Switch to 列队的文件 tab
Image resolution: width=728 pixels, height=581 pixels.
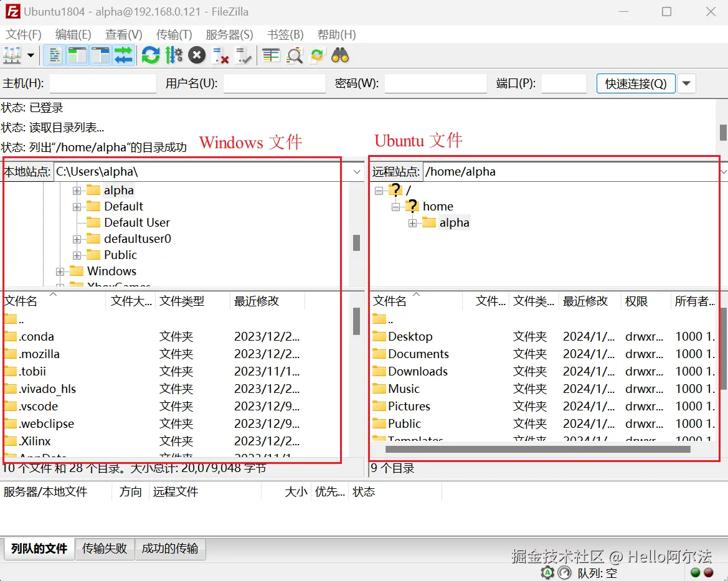coord(39,549)
